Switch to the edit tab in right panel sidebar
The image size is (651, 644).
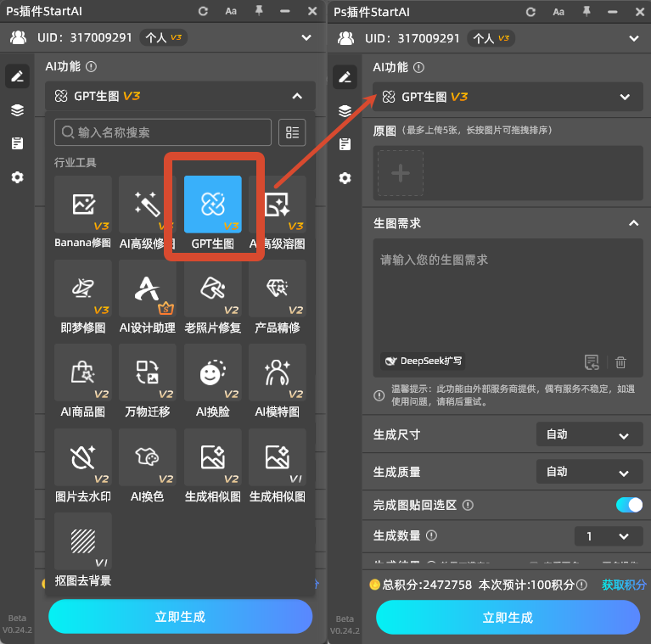click(x=345, y=77)
